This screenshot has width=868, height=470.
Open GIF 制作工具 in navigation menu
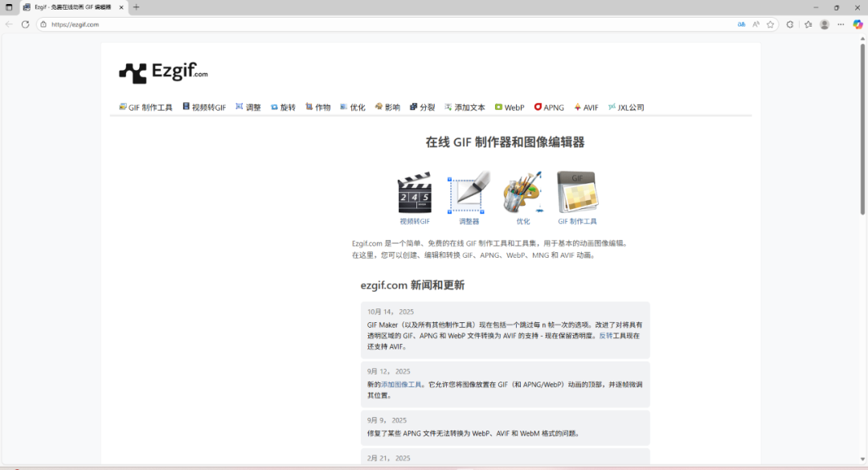pos(146,108)
